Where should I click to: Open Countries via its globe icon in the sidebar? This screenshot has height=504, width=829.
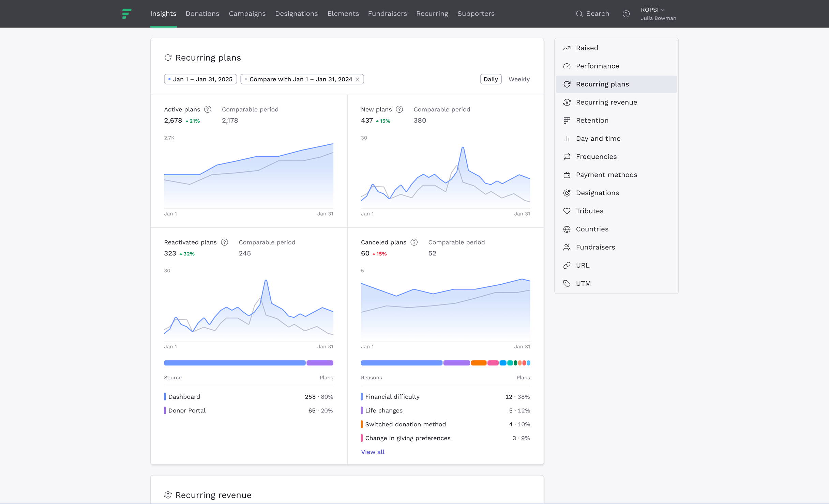(x=567, y=229)
